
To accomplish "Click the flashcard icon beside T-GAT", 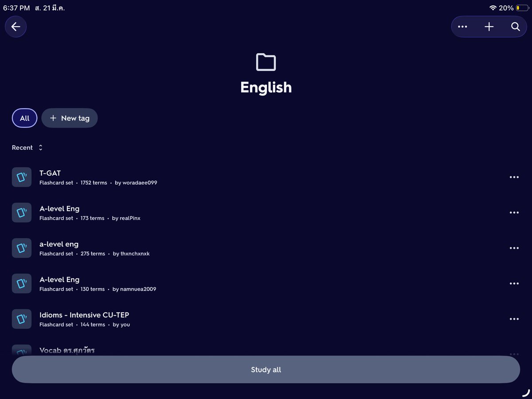I will [x=22, y=177].
